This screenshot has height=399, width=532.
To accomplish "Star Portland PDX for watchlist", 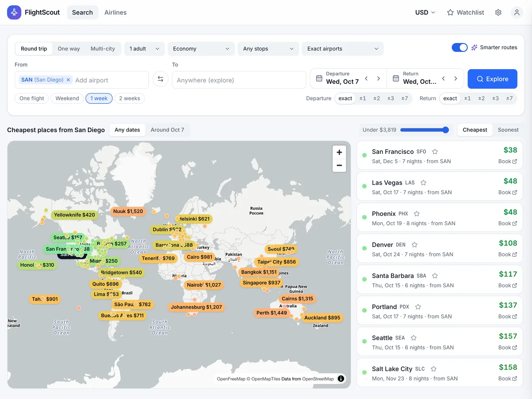I will 418,307.
